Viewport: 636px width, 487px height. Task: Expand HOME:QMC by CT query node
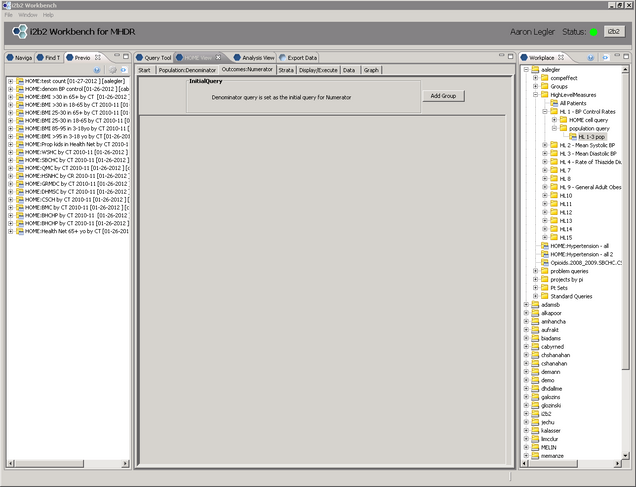(11, 168)
